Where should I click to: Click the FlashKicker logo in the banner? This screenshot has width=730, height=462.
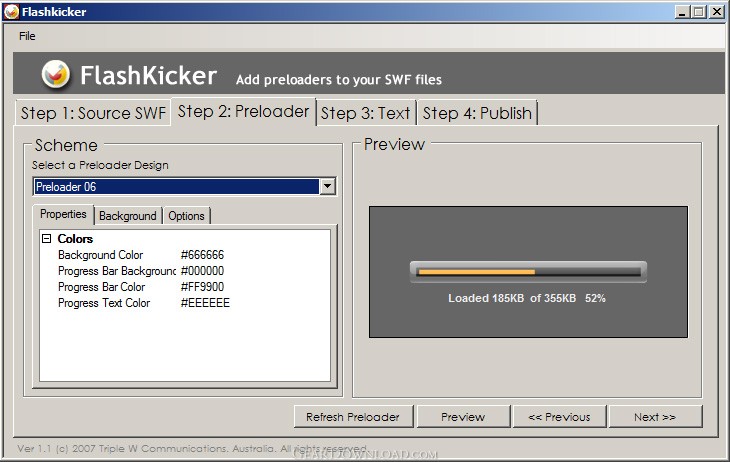56,75
